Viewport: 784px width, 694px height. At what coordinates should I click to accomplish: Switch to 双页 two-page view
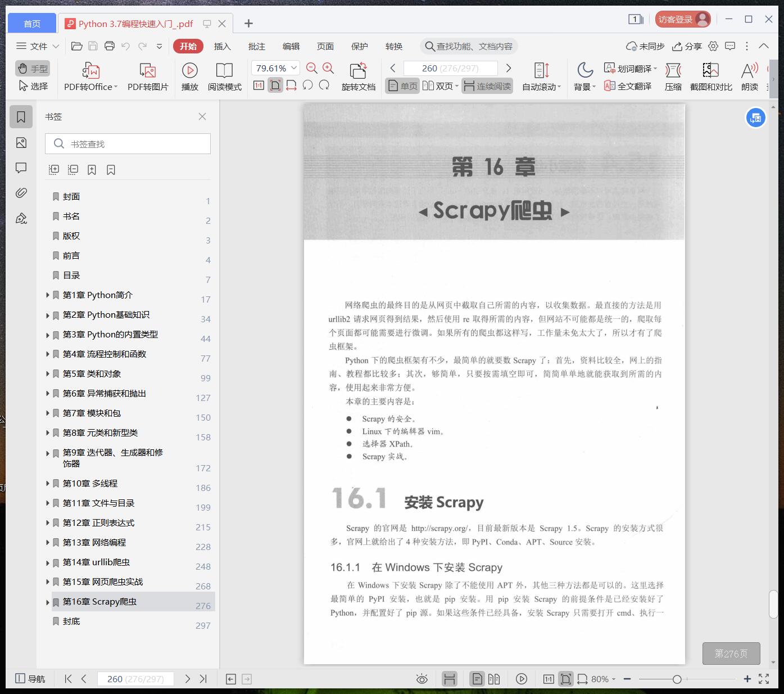(x=440, y=86)
